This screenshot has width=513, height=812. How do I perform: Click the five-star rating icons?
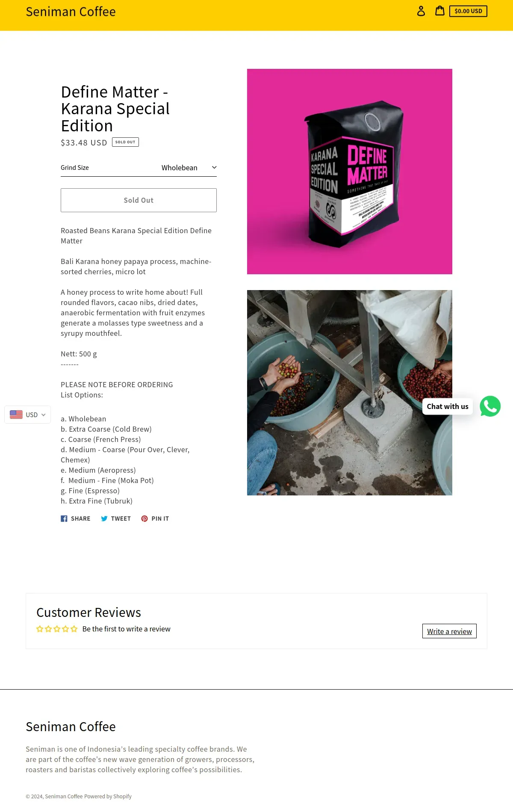(x=57, y=629)
